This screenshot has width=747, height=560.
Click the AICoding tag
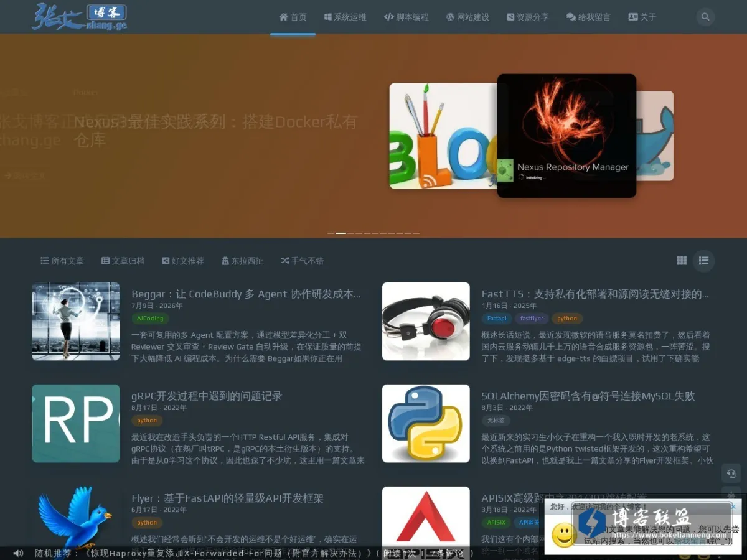tap(150, 319)
